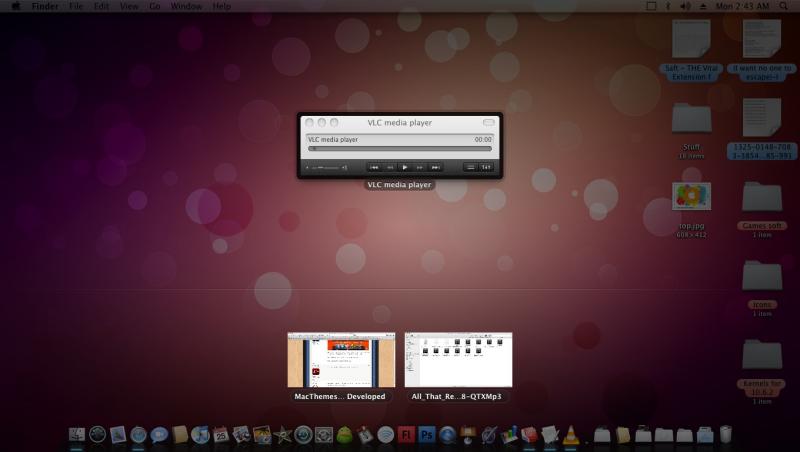
Task: Open VLC equalizer settings button
Action: point(486,167)
